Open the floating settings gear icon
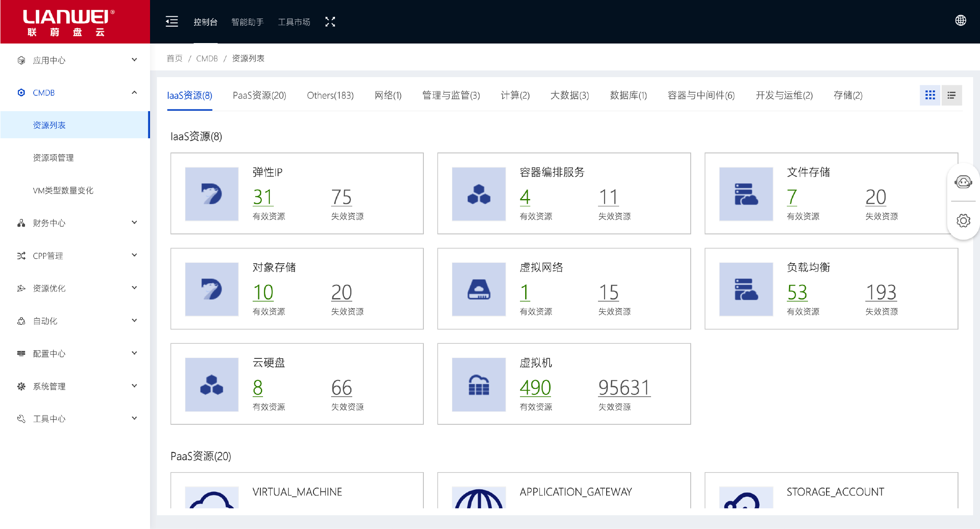 point(963,221)
